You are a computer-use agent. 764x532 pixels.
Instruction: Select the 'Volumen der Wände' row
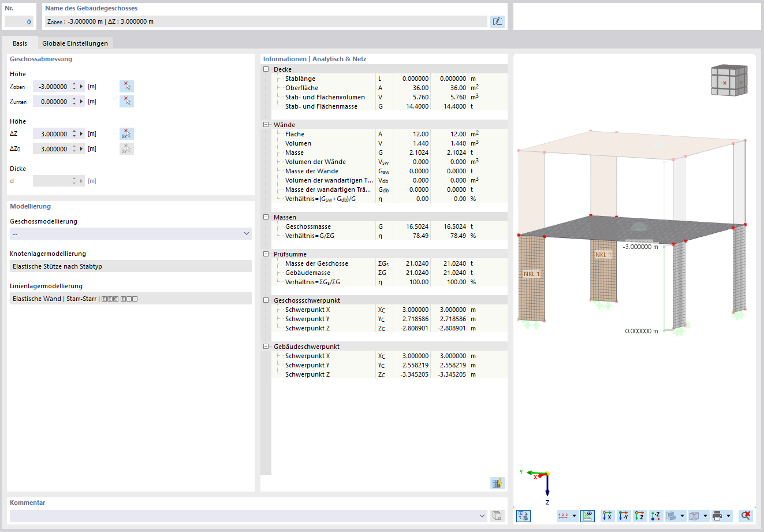coord(389,162)
